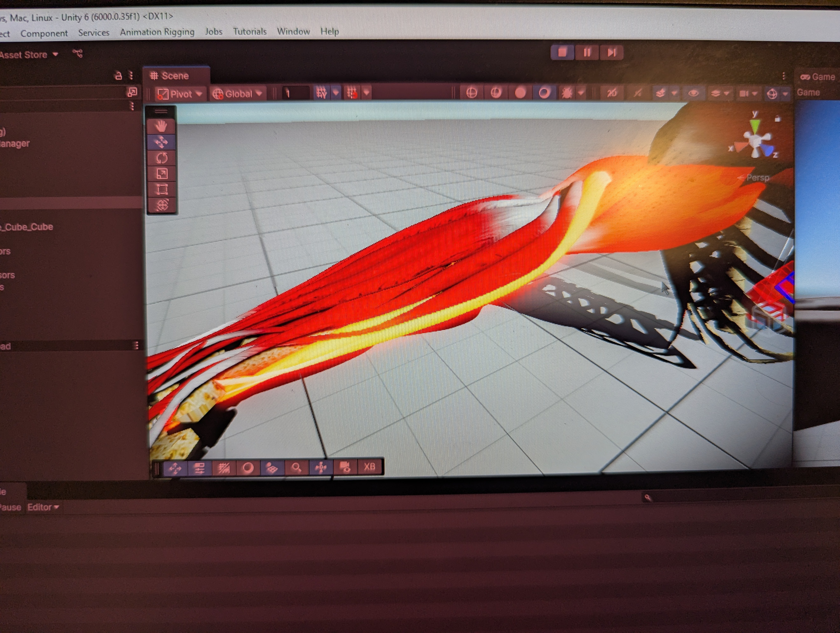
Task: Click the debug draw mode bug icon
Action: (567, 93)
